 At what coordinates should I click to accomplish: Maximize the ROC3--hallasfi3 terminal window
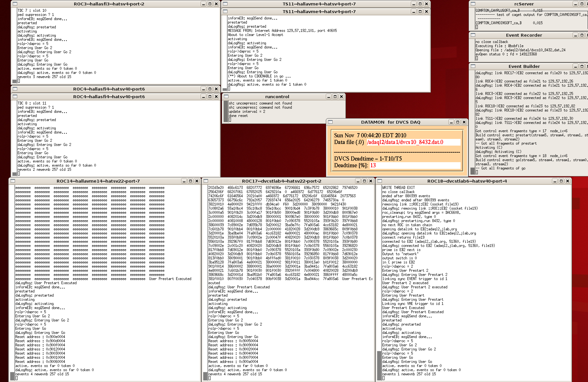210,4
